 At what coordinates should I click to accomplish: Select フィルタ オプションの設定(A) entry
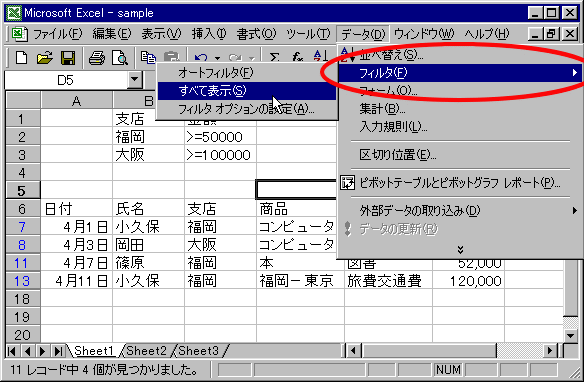[x=247, y=109]
